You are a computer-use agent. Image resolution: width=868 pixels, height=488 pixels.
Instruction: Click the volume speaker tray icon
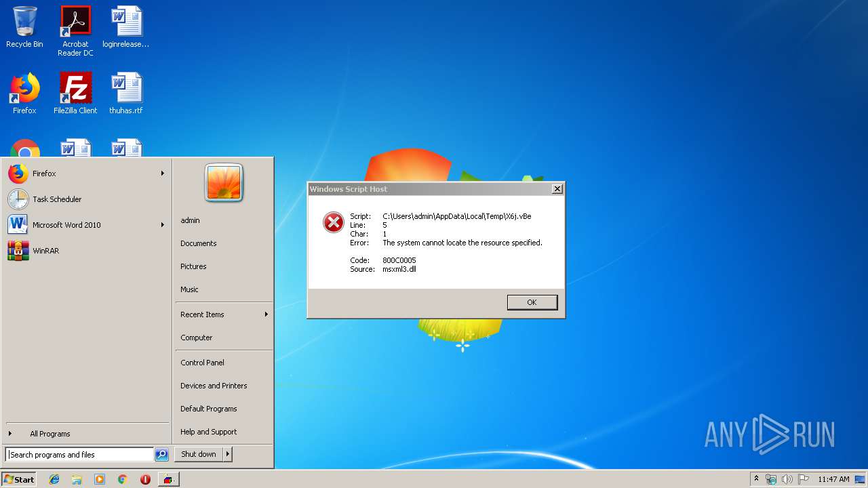(787, 479)
